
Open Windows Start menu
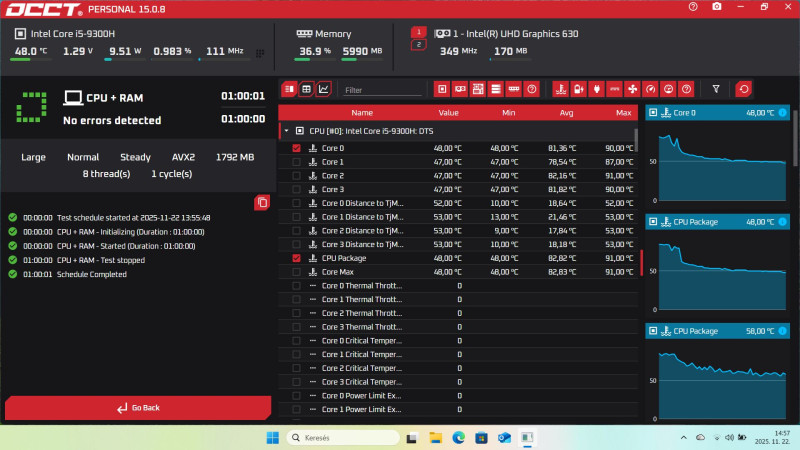click(x=272, y=438)
